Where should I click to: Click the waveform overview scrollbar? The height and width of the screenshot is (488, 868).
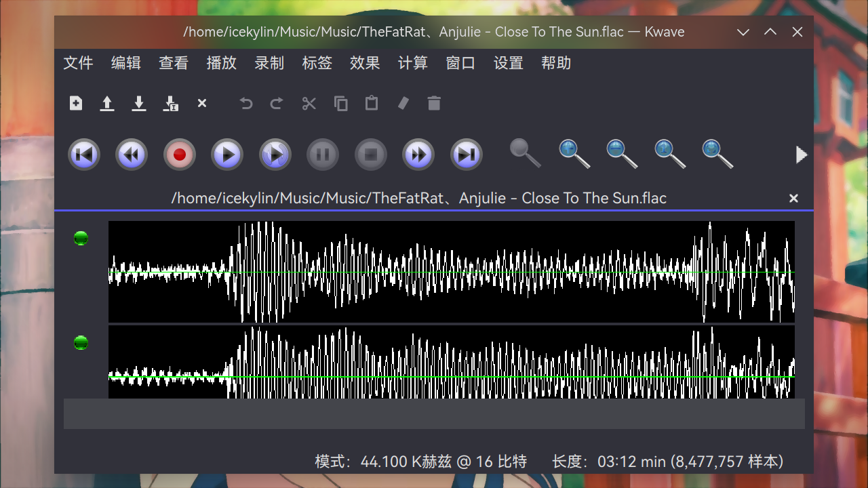434,413
